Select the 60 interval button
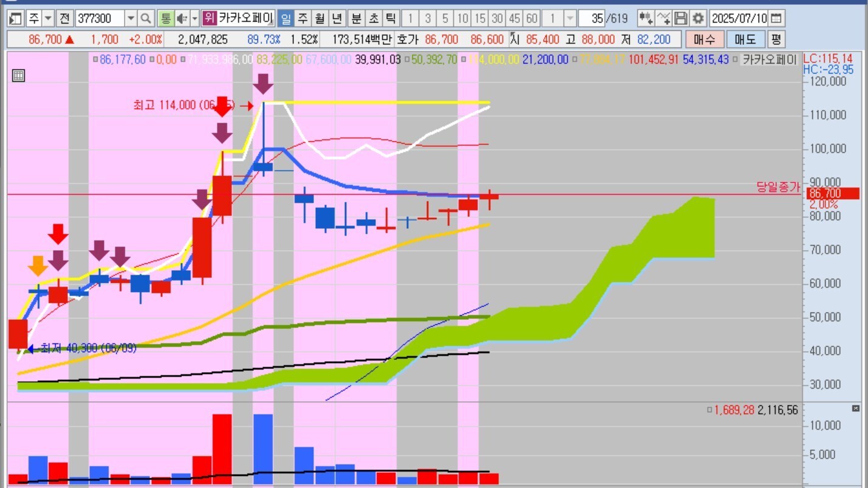868x488 pixels. pos(531,18)
